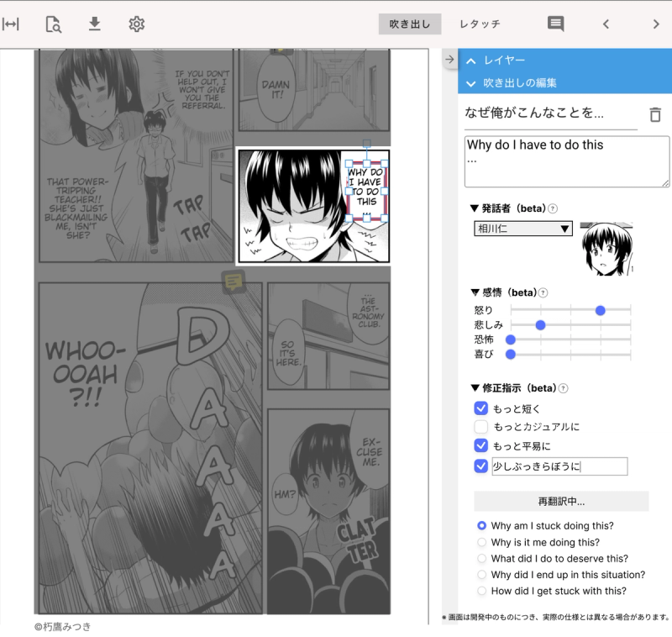The width and height of the screenshot is (672, 637).
Task: Select option Why is it me doing this?
Action: pos(481,542)
